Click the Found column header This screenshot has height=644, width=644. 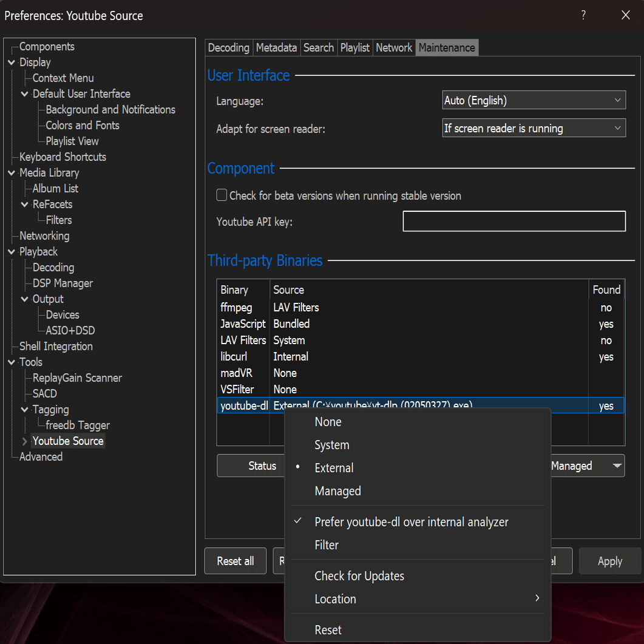tap(606, 290)
